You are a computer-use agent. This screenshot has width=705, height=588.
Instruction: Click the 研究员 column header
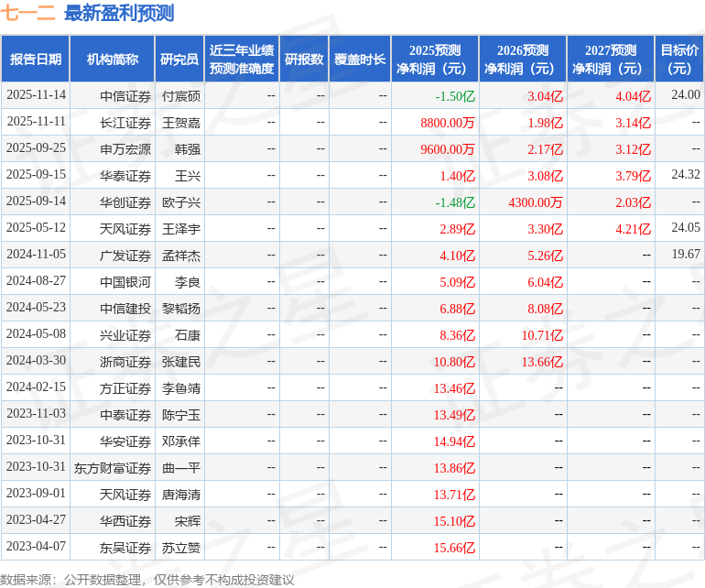point(179,59)
